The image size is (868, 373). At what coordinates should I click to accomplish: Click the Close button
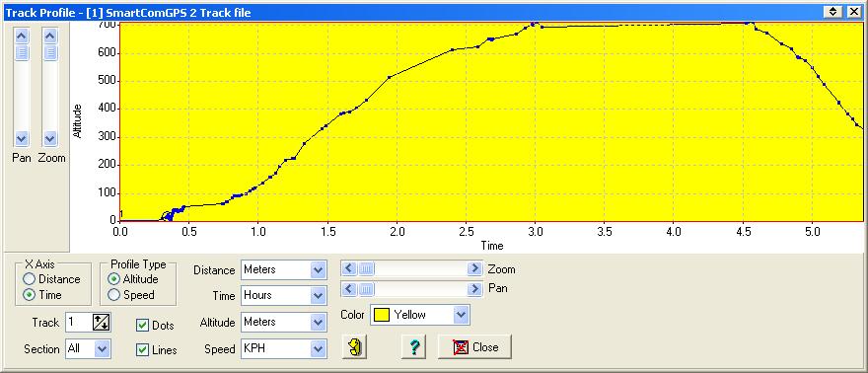[474, 347]
